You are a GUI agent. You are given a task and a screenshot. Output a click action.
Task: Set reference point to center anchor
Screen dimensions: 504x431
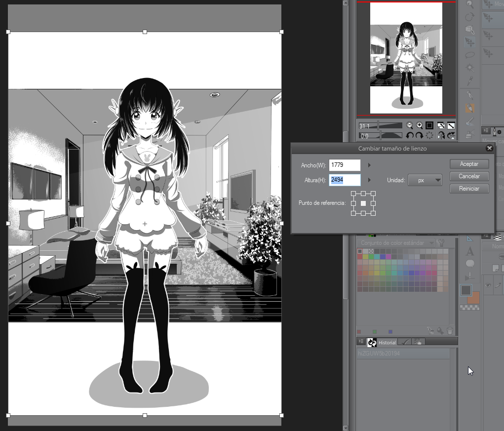(x=363, y=203)
